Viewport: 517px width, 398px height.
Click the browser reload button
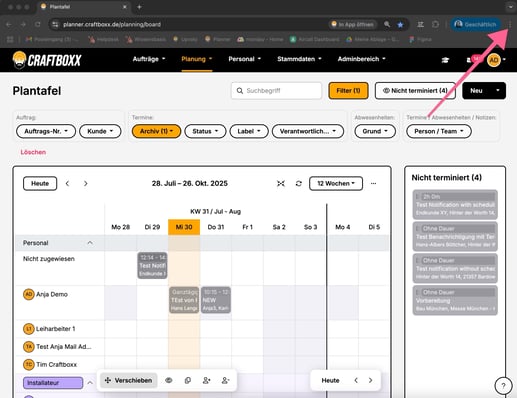click(x=38, y=24)
